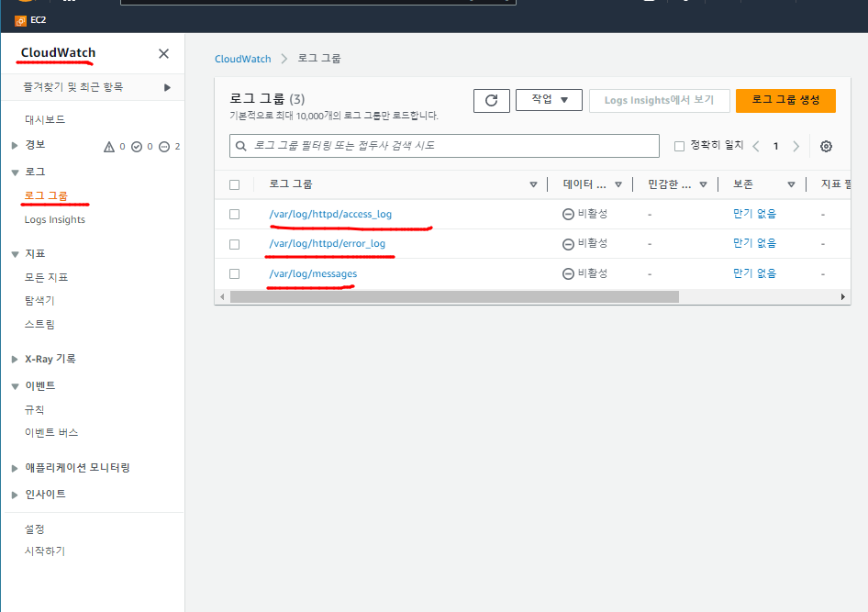Click the EC2 service shortcut icon
This screenshot has height=612, width=868.
[20, 20]
